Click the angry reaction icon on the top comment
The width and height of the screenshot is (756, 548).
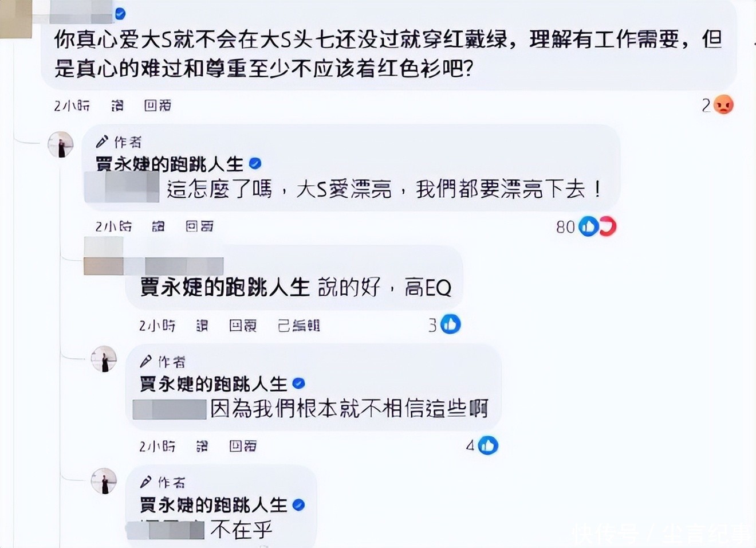pos(724,105)
